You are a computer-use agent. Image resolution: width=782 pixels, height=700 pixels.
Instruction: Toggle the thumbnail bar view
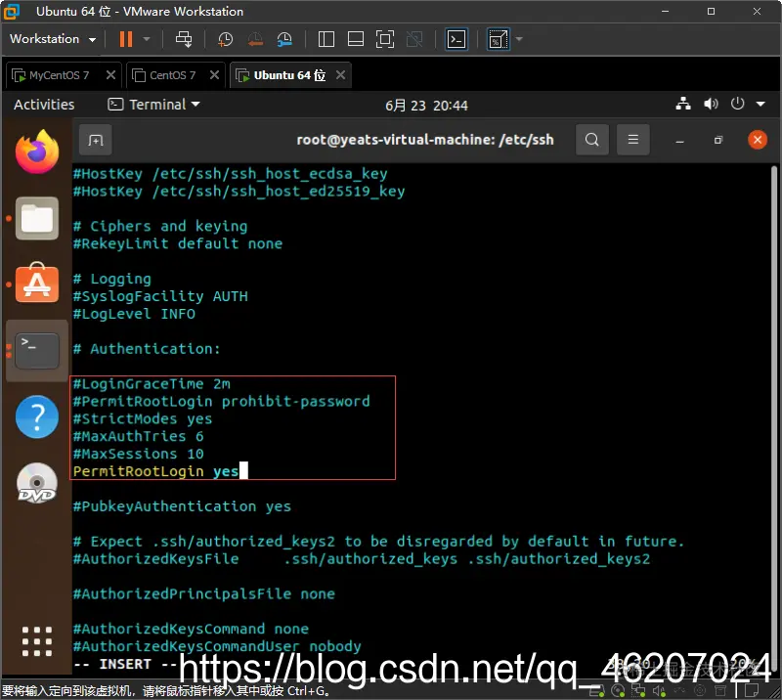pyautogui.click(x=356, y=39)
